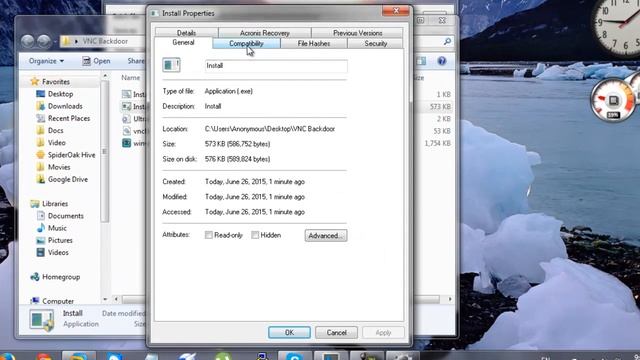Image resolution: width=640 pixels, height=360 pixels.
Task: Click the Install file icon in properties
Action: (x=171, y=65)
